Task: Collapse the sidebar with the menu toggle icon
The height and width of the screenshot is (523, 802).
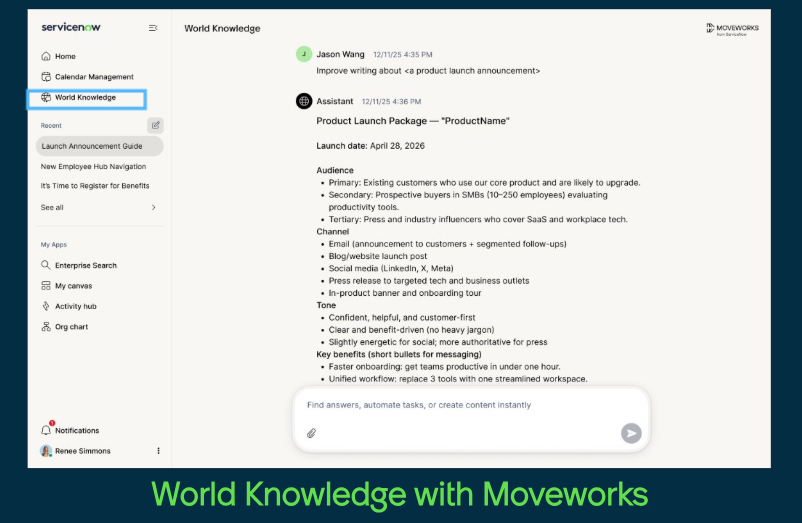Action: click(x=153, y=28)
